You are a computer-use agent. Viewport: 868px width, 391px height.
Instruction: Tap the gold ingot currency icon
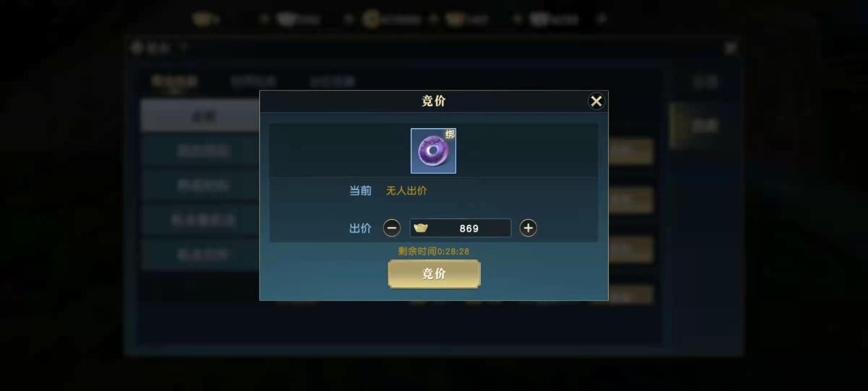pyautogui.click(x=421, y=228)
